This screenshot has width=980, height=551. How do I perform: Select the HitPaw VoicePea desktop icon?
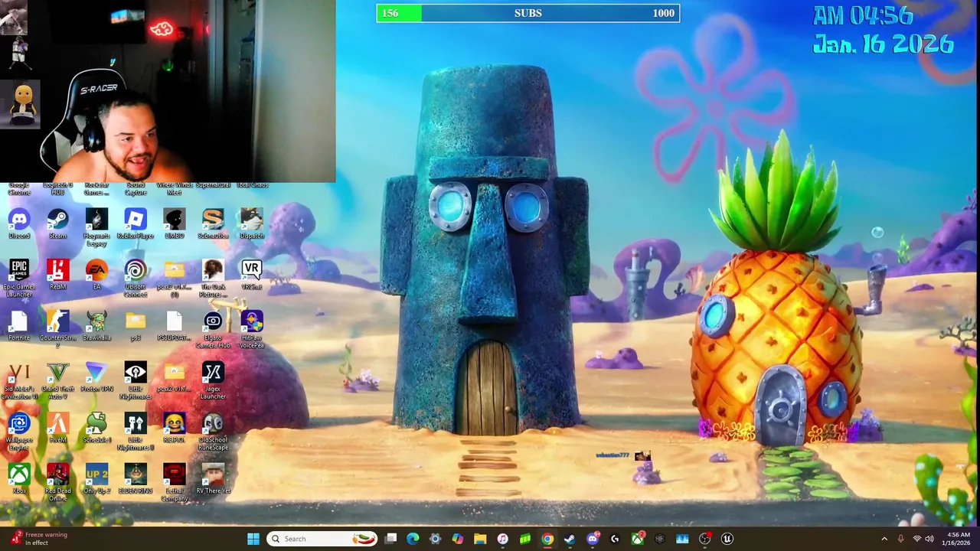click(252, 331)
